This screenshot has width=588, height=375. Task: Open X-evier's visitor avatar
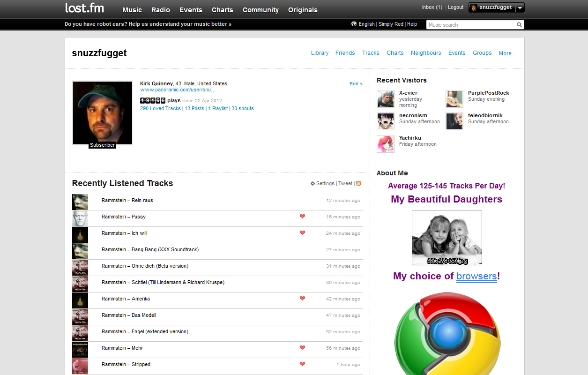click(x=386, y=99)
